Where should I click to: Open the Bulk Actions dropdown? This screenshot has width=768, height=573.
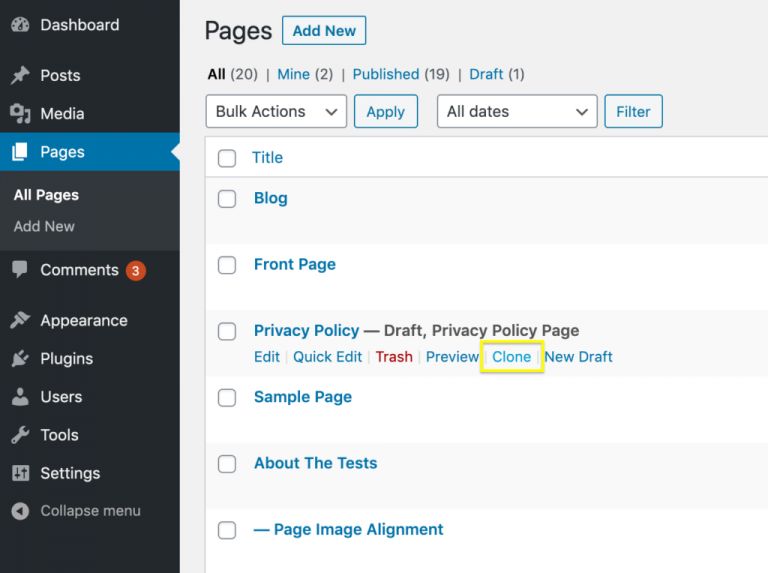click(x=276, y=111)
